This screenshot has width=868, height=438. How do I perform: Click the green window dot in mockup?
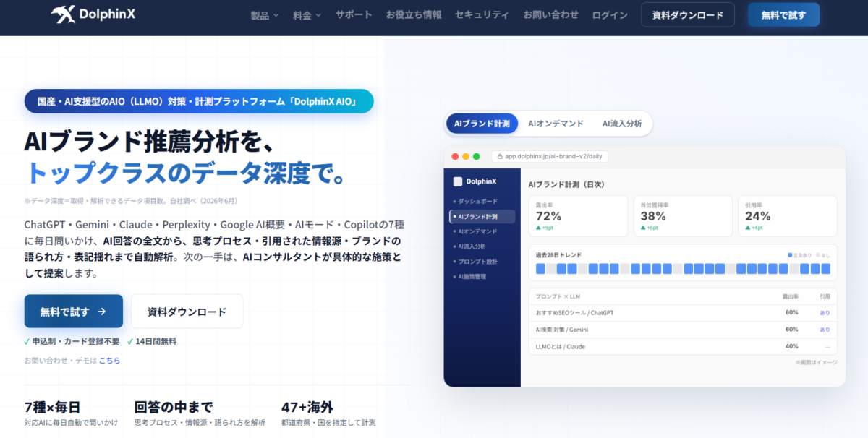point(477,156)
